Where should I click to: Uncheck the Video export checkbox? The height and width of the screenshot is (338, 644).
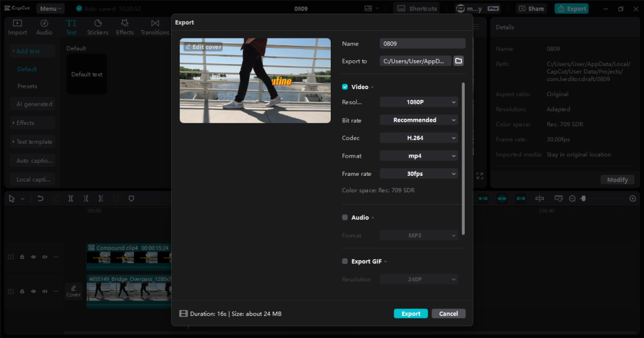coord(345,87)
